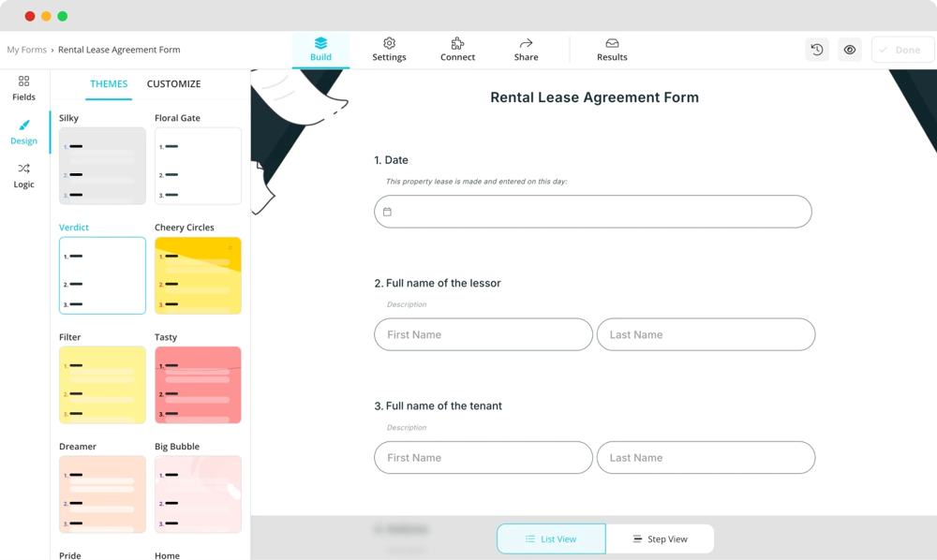
Task: Open revision history with the clock icon
Action: (816, 49)
